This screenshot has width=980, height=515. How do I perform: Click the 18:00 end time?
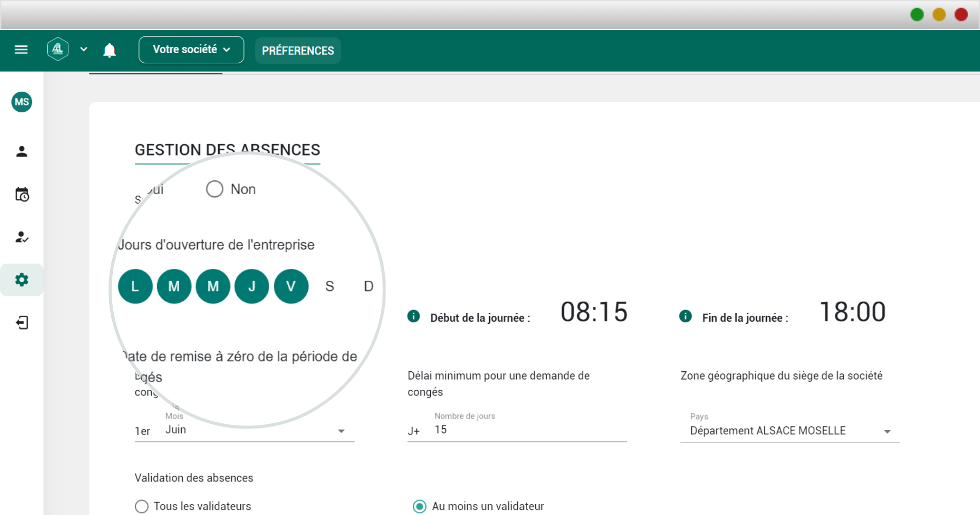[x=852, y=312]
